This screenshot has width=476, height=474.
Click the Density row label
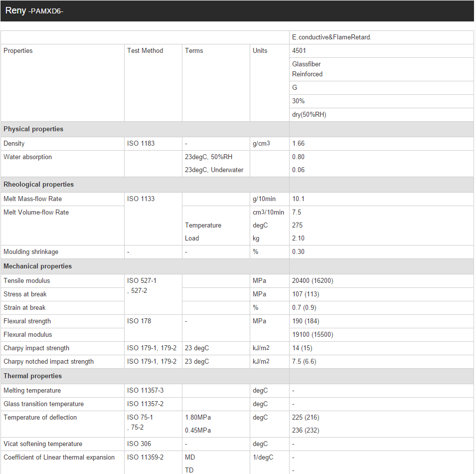14,143
